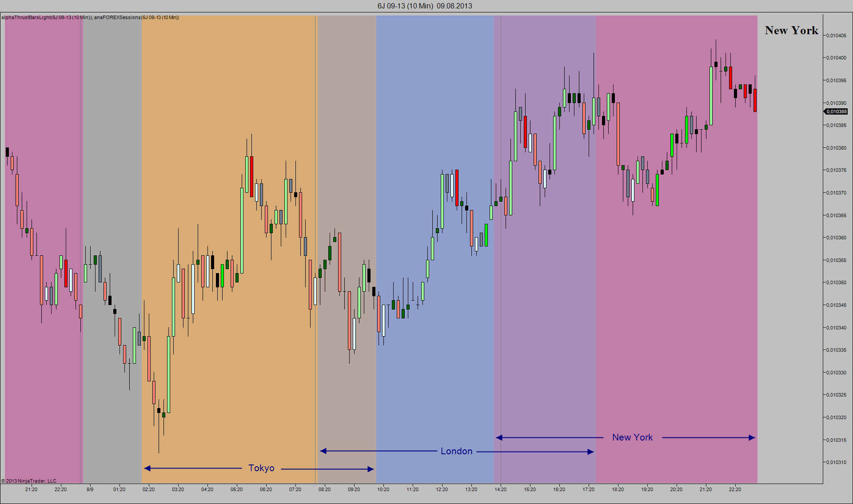Click the 05:20 time axis label
The height and width of the screenshot is (504, 853).
[x=236, y=489]
